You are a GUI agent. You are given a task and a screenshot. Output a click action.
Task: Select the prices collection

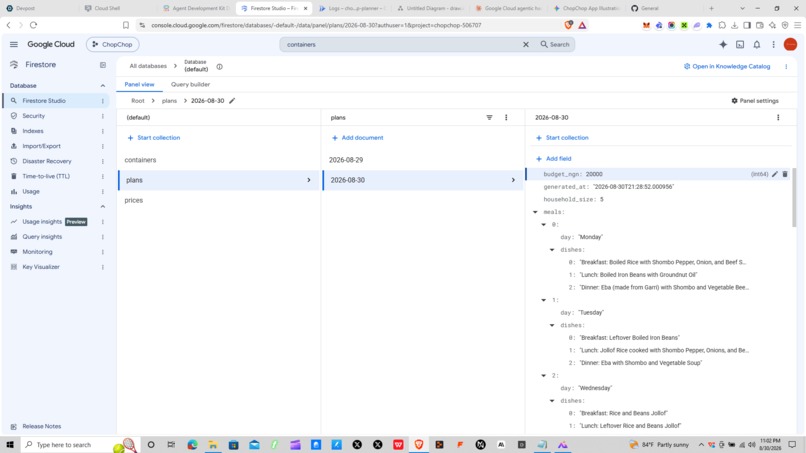pyautogui.click(x=134, y=201)
